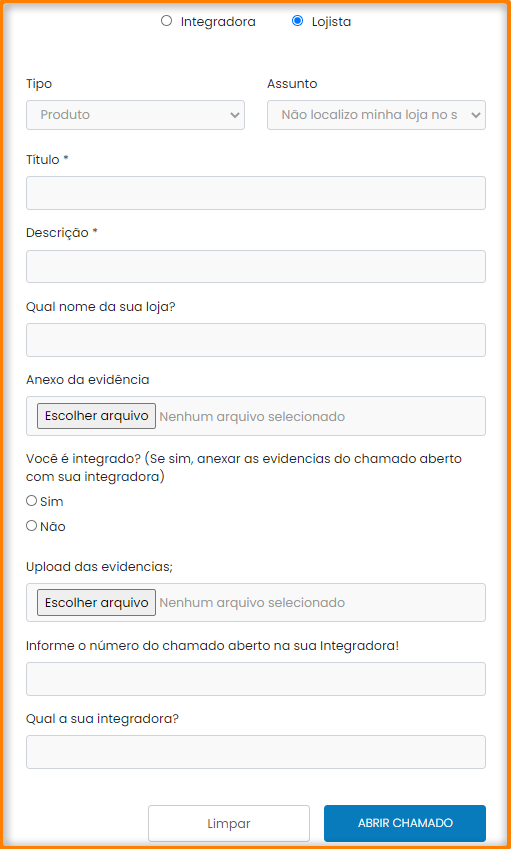Click the 'Título *' field label
Viewport: 511px width, 849px height.
tap(48, 160)
